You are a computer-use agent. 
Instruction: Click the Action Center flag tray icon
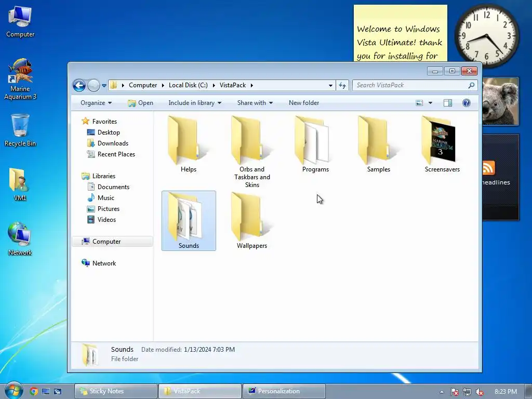pos(454,392)
